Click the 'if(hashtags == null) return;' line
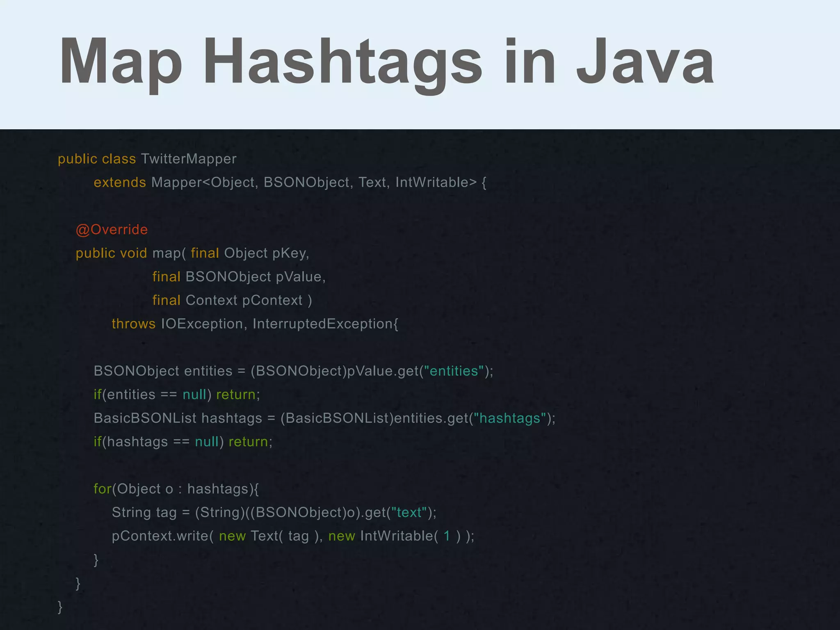This screenshot has height=630, width=840. pos(183,442)
